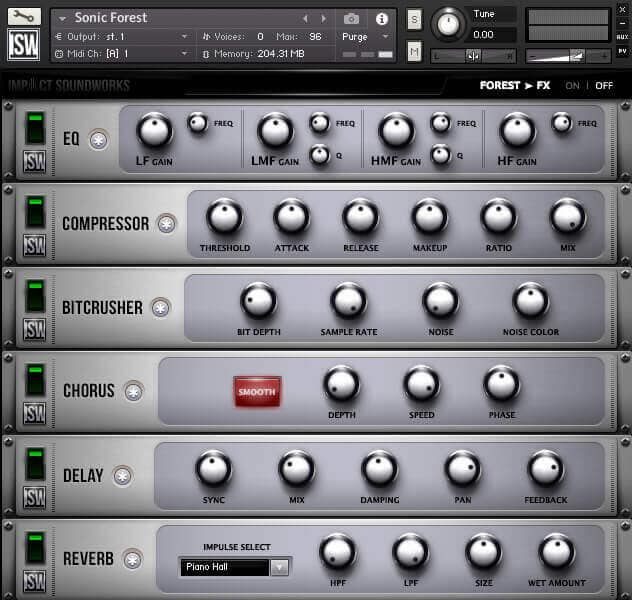
Task: Expand the Piano Hall impulse dropdown
Action: [279, 567]
